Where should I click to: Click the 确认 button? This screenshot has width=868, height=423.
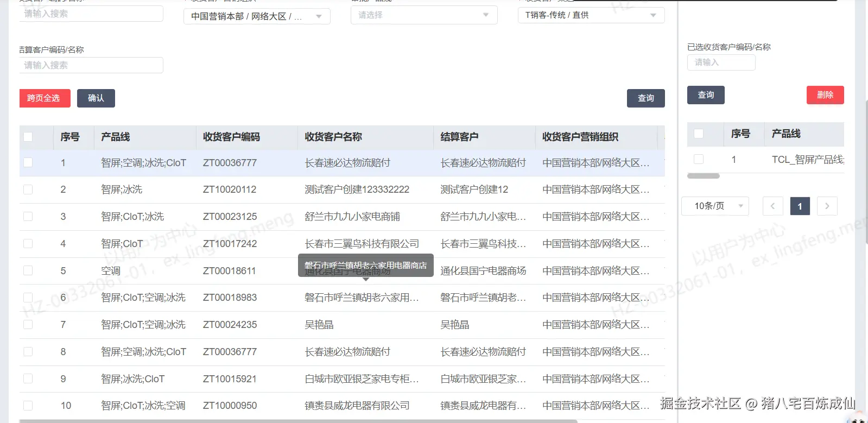point(96,98)
